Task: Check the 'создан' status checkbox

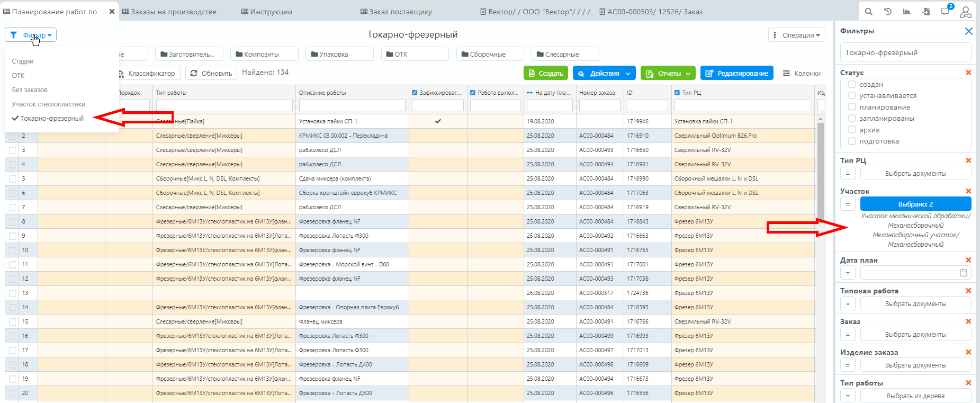Action: pos(852,84)
